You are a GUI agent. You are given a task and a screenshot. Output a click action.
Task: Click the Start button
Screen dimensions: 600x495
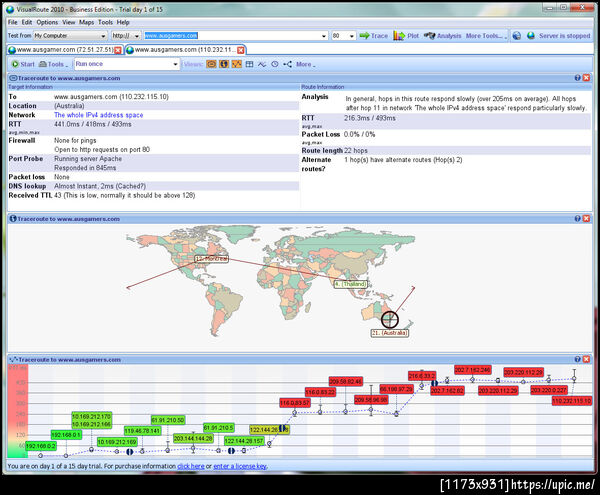tap(23, 64)
